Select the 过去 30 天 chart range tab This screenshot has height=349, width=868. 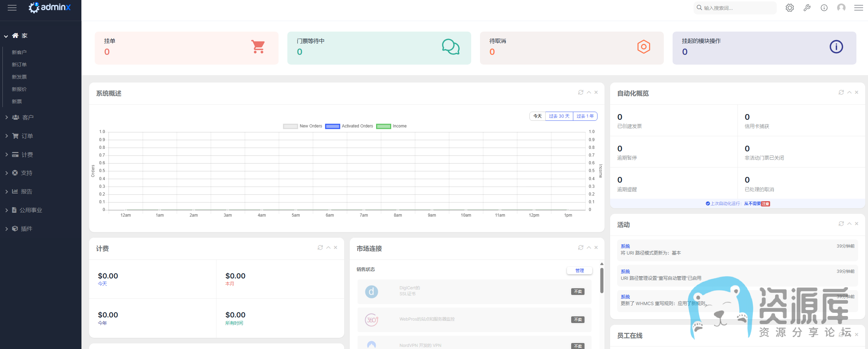pos(559,116)
